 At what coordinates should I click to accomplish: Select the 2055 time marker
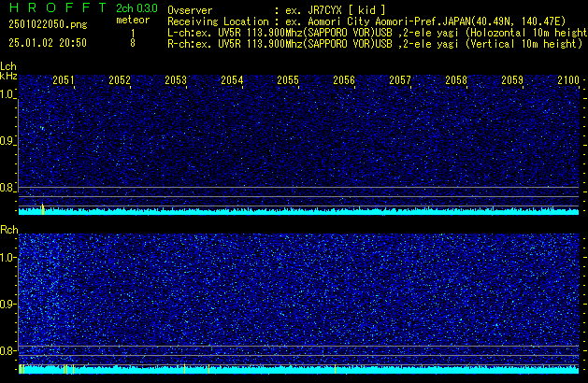click(288, 80)
